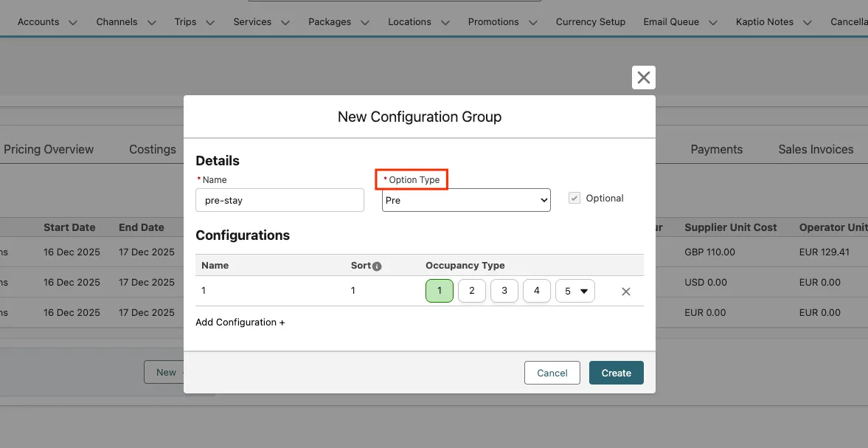
Task: Select occupancy type 4
Action: (537, 291)
